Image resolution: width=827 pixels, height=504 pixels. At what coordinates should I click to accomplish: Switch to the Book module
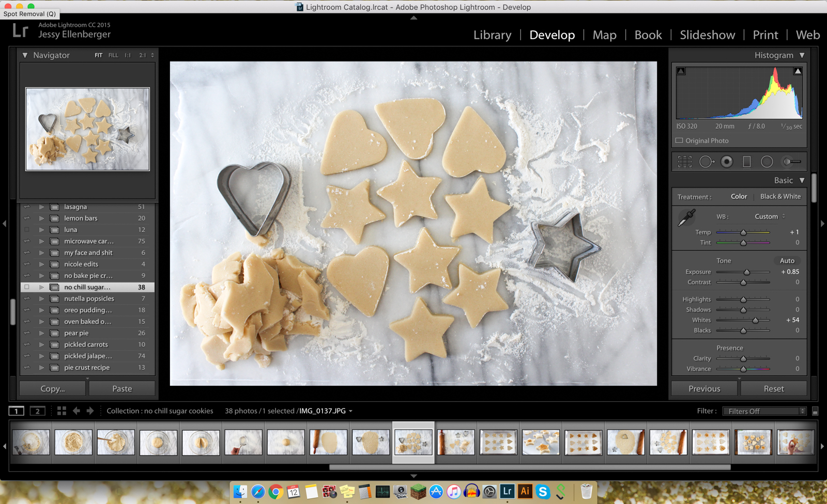click(x=648, y=35)
